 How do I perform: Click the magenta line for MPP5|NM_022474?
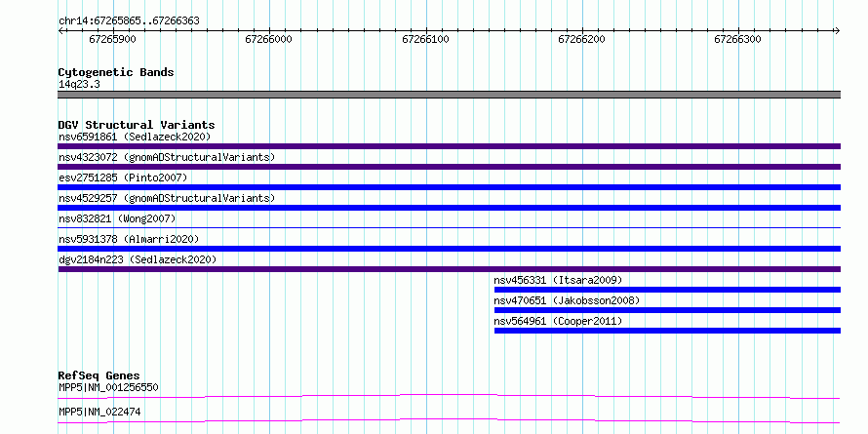(450, 420)
